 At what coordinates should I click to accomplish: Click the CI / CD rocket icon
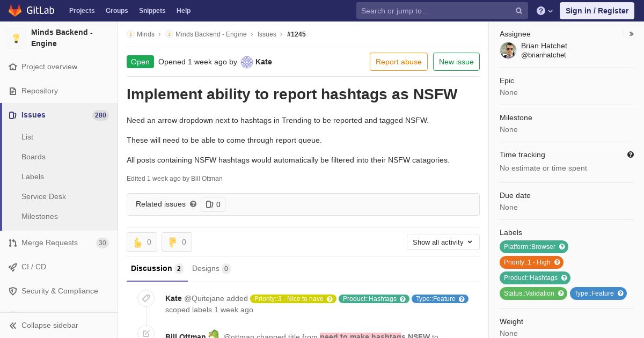click(13, 267)
